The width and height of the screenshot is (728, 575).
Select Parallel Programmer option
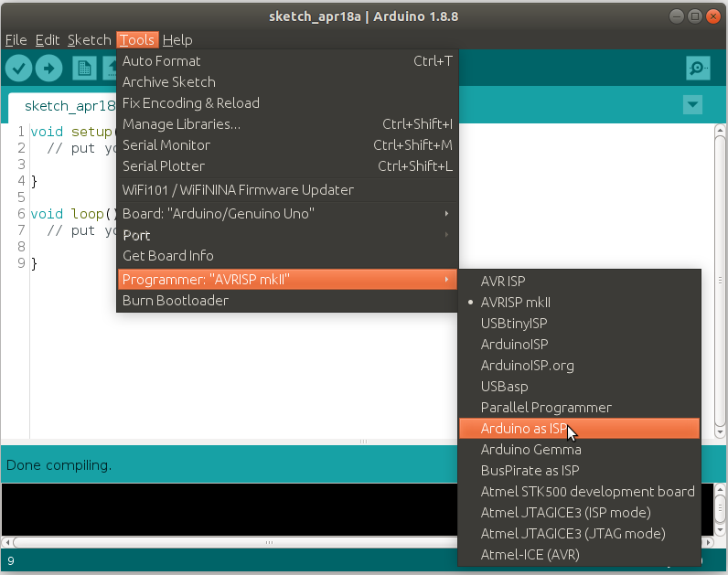tap(580, 408)
